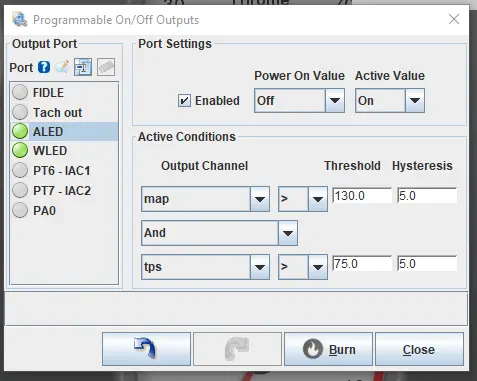
Task: Open the Active Value dropdown
Action: click(390, 100)
